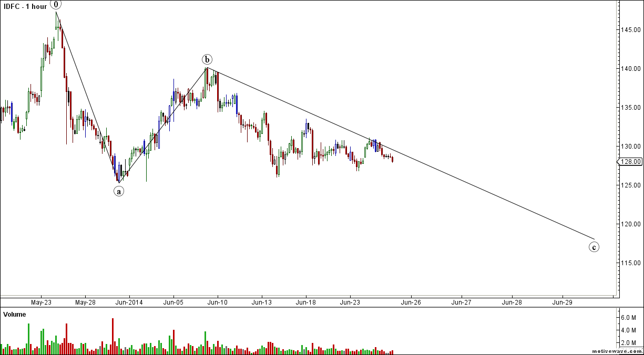
Task: Click the Jun-26 date axis label
Action: pos(411,302)
